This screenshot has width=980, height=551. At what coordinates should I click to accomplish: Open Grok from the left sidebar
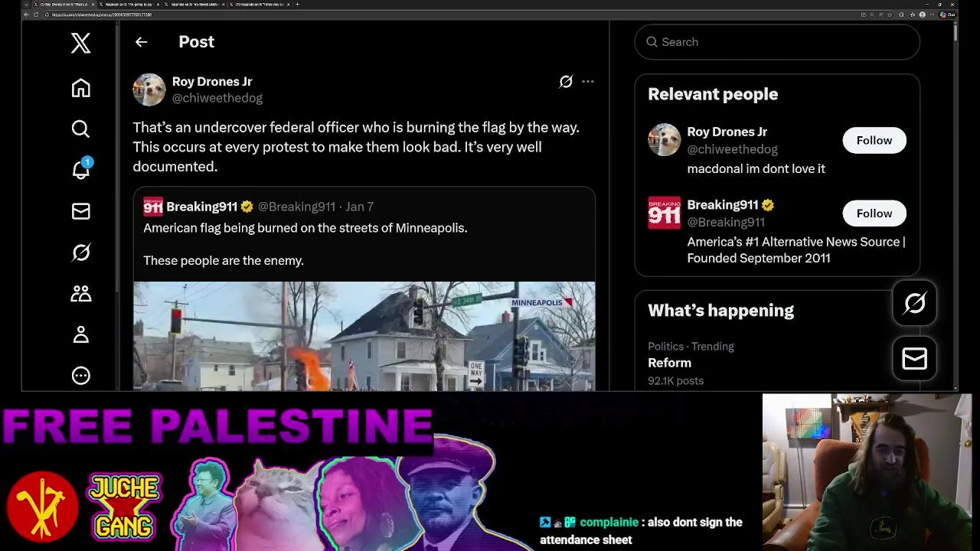(80, 253)
